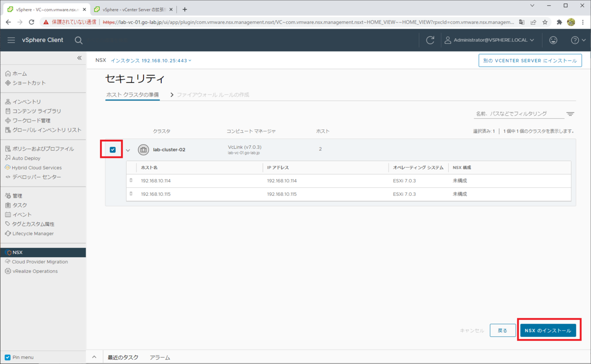
Task: Refresh the vSphere Client view
Action: click(x=430, y=40)
